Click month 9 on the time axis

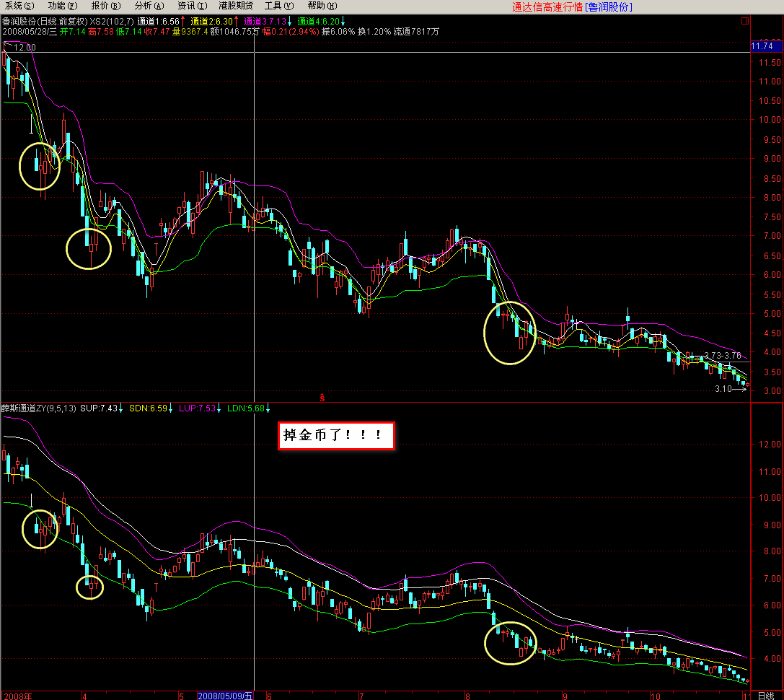[565, 696]
